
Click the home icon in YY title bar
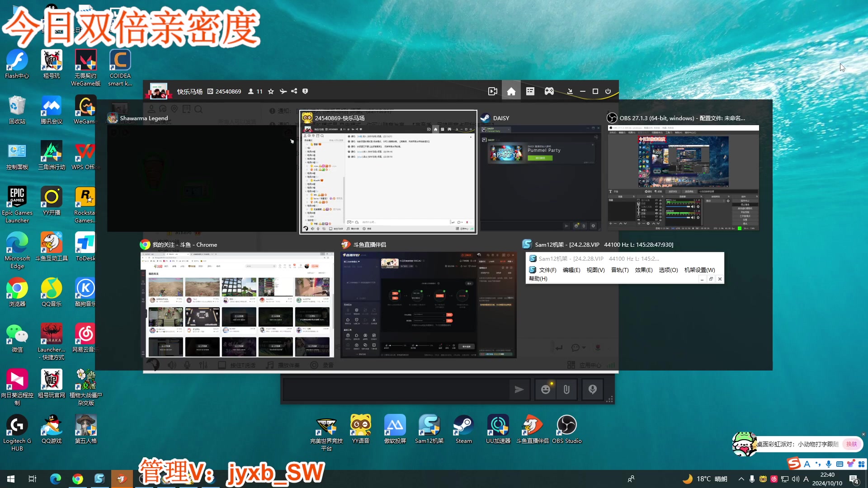coord(511,91)
